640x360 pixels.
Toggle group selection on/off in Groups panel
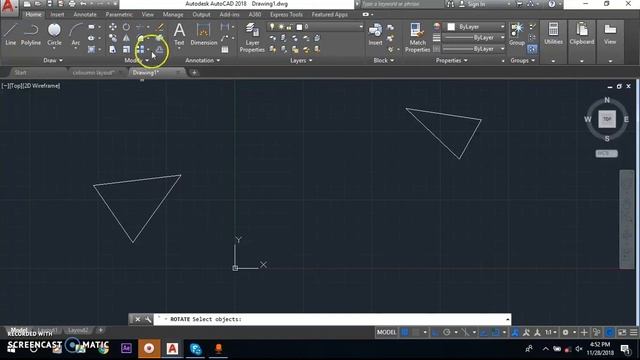point(532,49)
